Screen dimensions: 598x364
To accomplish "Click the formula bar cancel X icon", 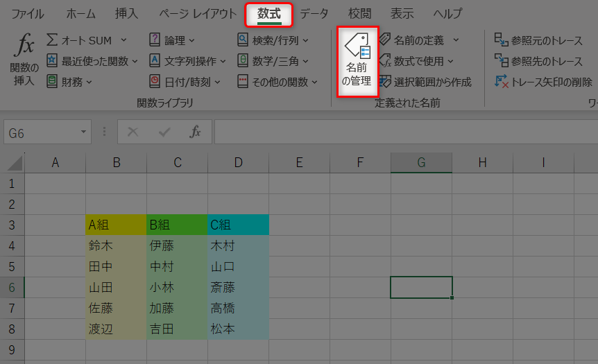I will click(133, 132).
